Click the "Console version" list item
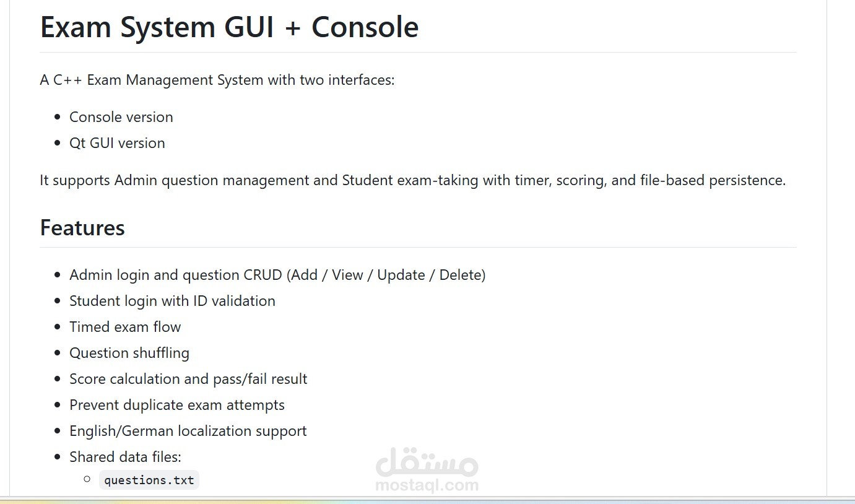Image resolution: width=855 pixels, height=504 pixels. pyautogui.click(x=121, y=117)
